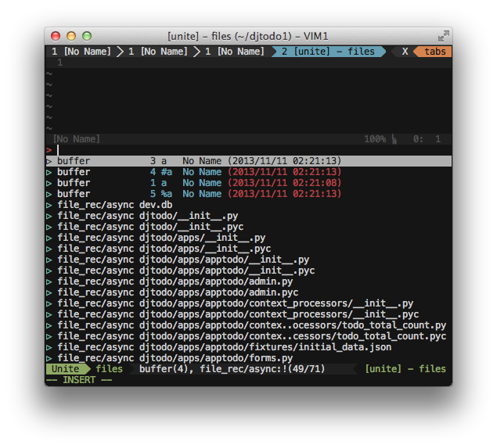Click the [unite] - files statusline text
497x448 pixels.
click(405, 369)
